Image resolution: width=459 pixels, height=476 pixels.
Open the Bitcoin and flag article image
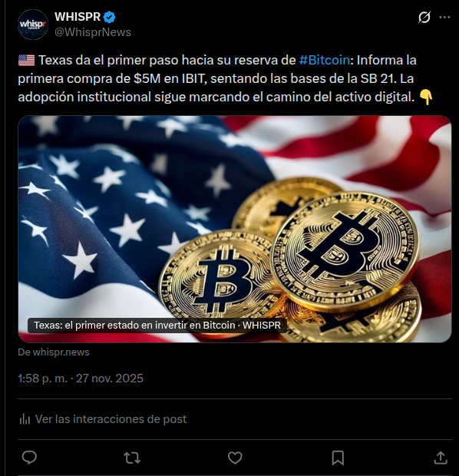[235, 229]
